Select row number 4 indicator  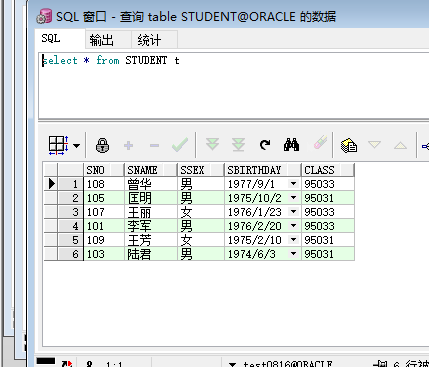coord(70,226)
